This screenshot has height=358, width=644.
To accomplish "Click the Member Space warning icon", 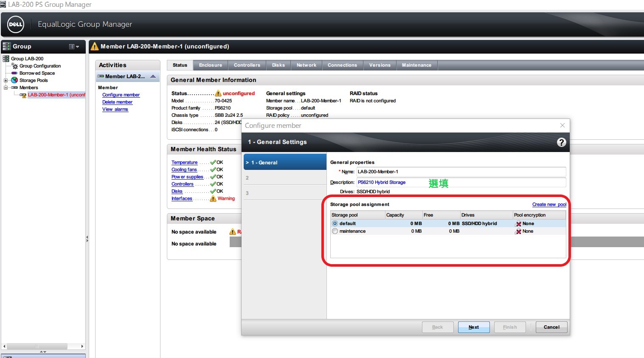I will tap(233, 231).
